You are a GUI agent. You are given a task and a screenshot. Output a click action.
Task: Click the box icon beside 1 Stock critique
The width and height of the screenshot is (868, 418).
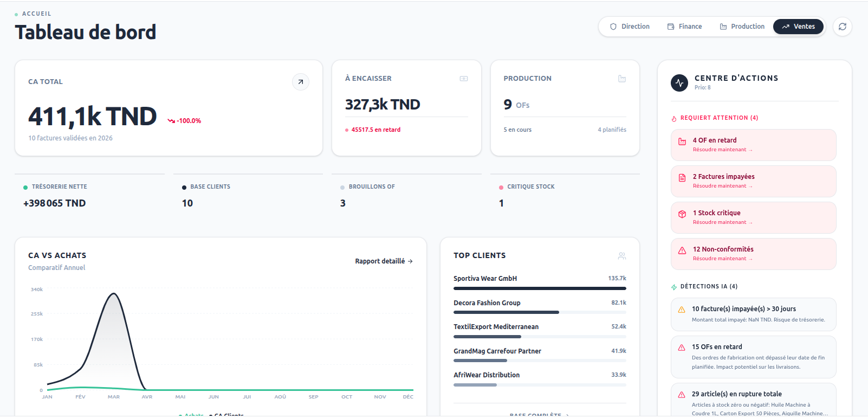pos(682,214)
